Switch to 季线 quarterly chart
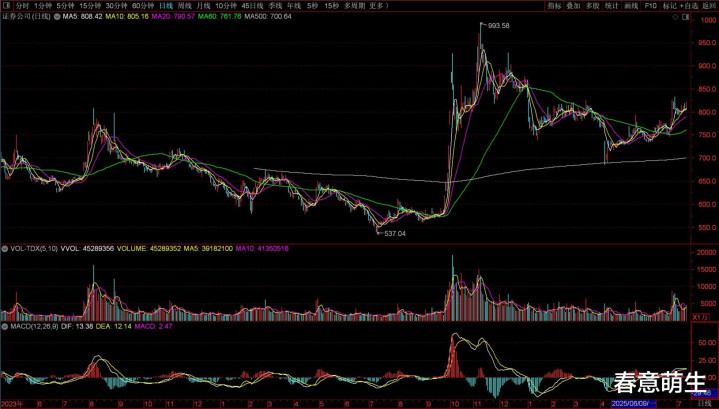 point(275,6)
